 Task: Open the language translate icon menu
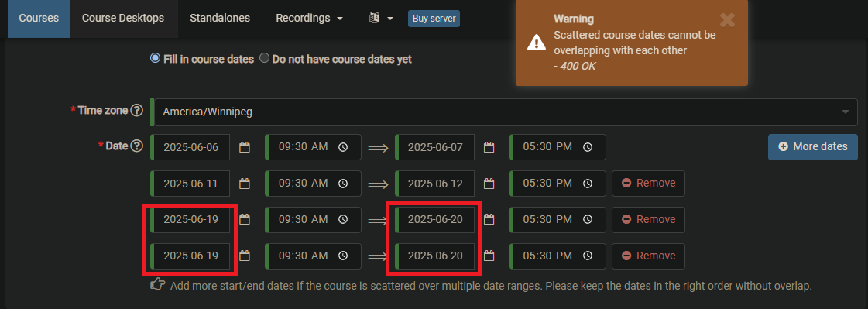[x=381, y=18]
